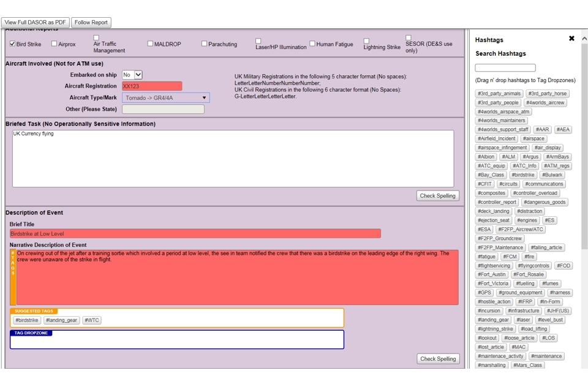The width and height of the screenshot is (588, 392).
Task: Click the orange TAGS strip beside narrative
Action: point(13,277)
